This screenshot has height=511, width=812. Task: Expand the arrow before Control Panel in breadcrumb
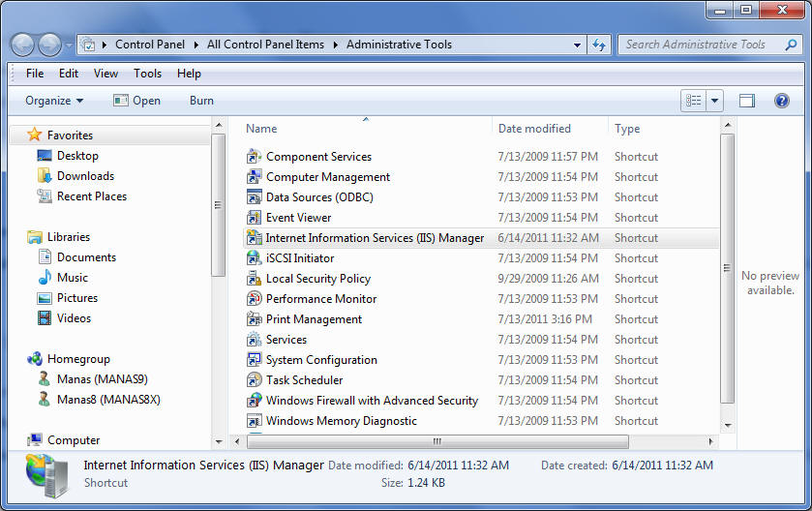105,45
